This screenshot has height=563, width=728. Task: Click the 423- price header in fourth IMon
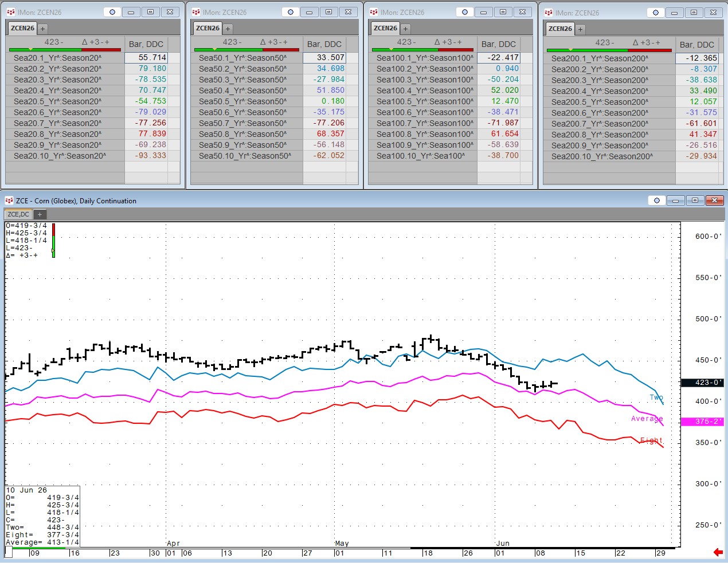pos(605,42)
